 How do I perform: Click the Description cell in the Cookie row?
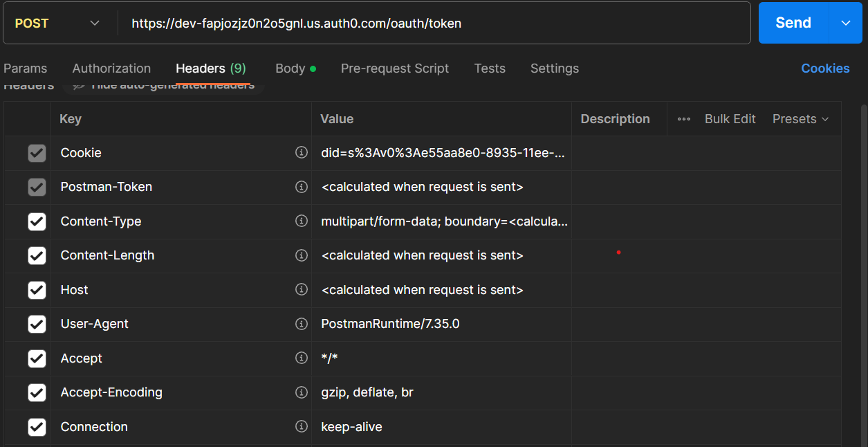click(x=706, y=153)
